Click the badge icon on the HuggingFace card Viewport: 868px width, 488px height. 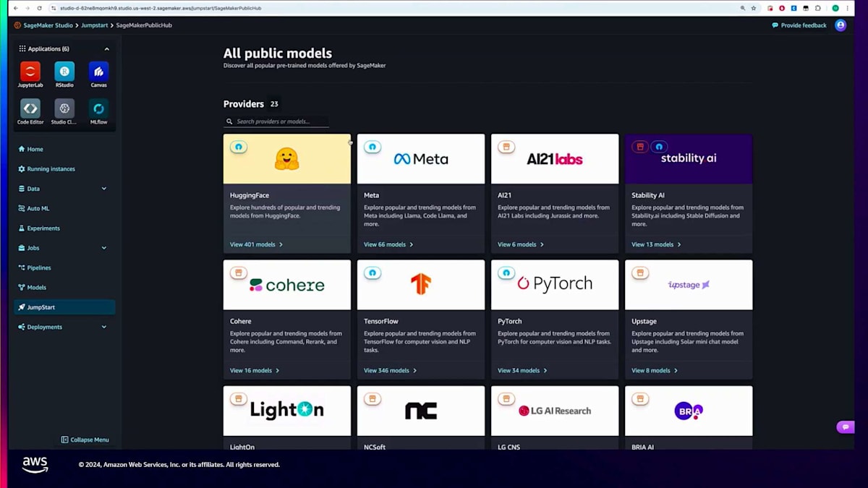[x=239, y=147]
